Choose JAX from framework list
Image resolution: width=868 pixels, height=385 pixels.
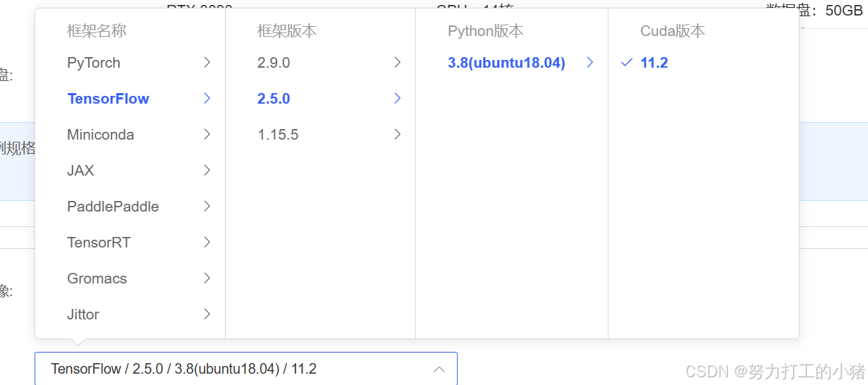coord(80,171)
